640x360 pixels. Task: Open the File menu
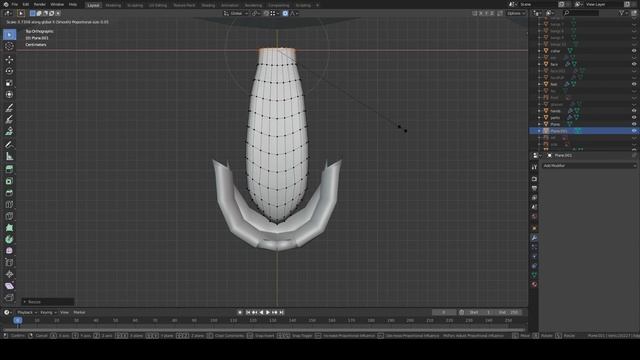tap(15, 4)
